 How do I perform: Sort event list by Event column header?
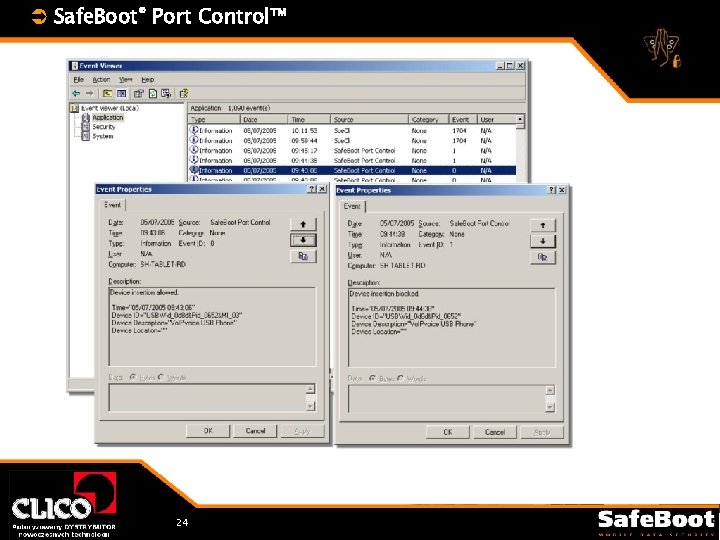[463, 119]
